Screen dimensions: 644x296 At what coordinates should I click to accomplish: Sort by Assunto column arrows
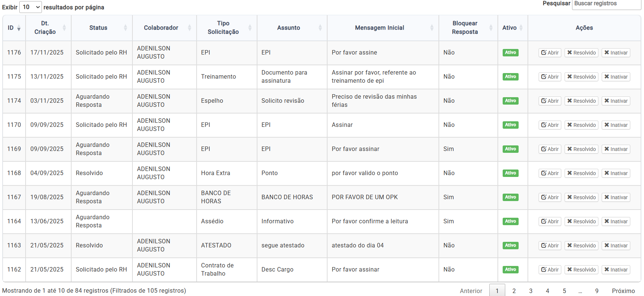coord(320,28)
